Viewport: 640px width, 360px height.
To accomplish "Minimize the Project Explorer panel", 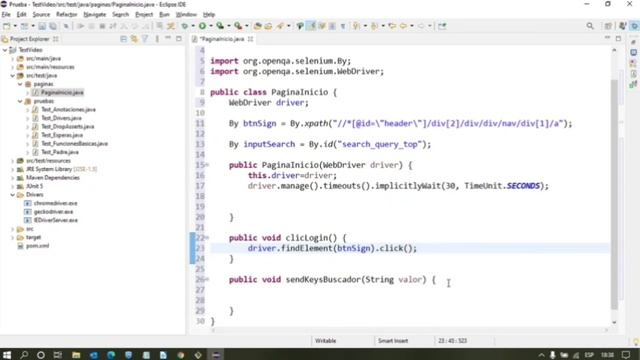I will point(168,38).
